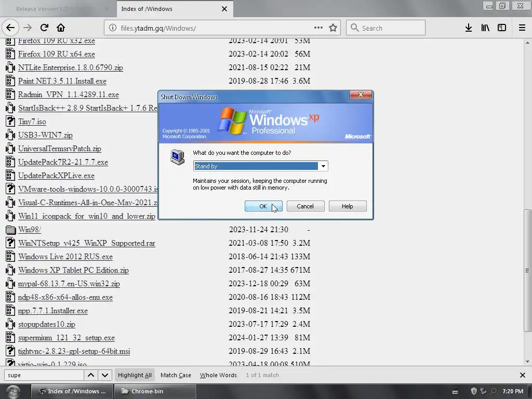The height and width of the screenshot is (399, 532).
Task: Click the find field containing supe
Action: click(44, 375)
